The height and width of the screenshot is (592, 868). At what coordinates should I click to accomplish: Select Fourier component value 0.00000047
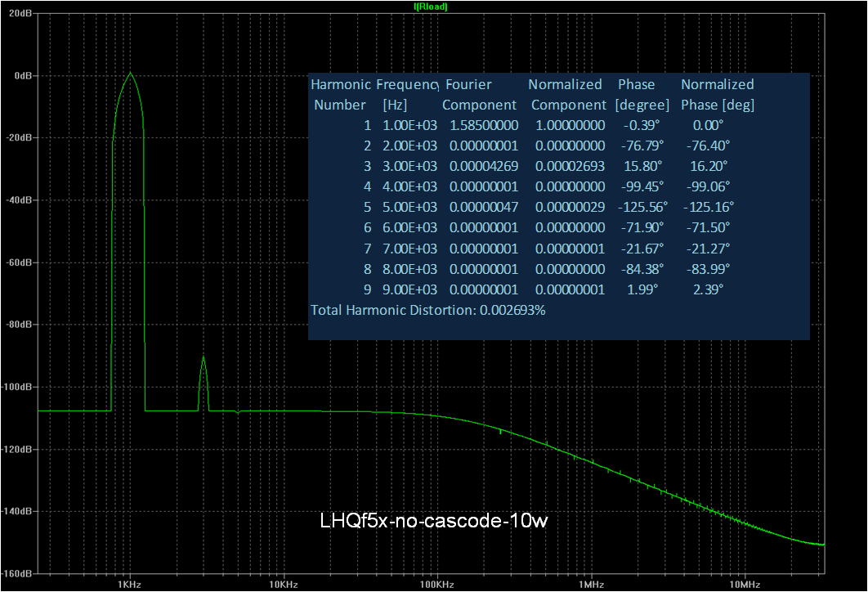coord(484,208)
